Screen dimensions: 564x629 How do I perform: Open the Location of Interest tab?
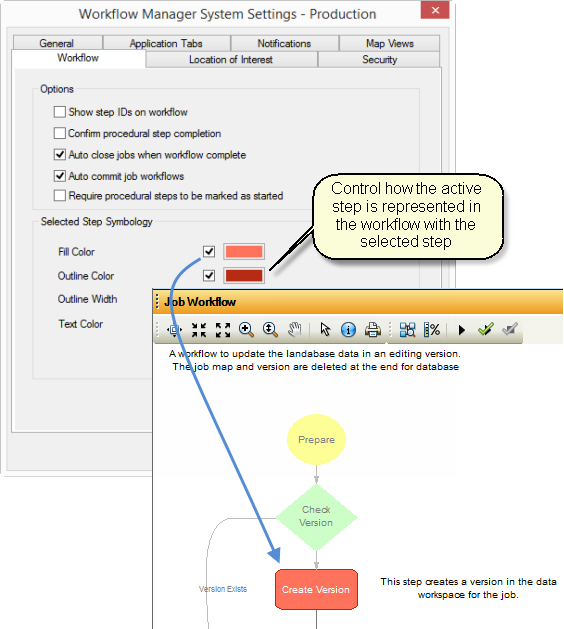231,60
